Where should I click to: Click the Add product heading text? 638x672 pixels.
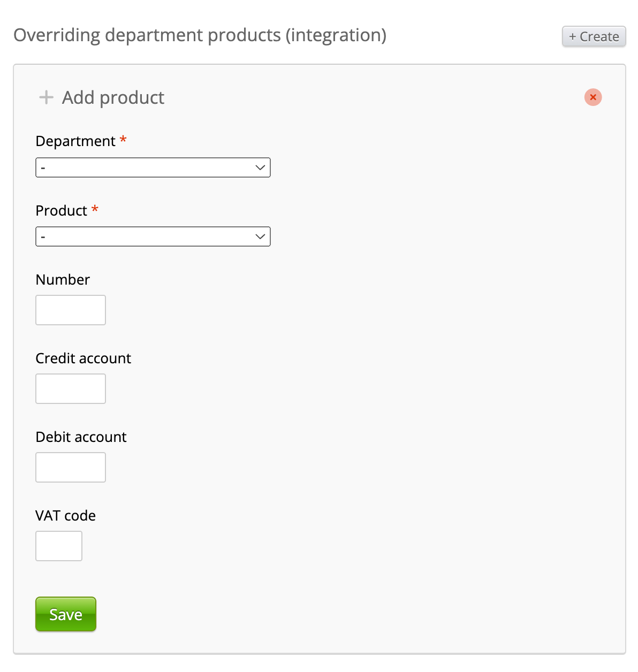point(113,98)
